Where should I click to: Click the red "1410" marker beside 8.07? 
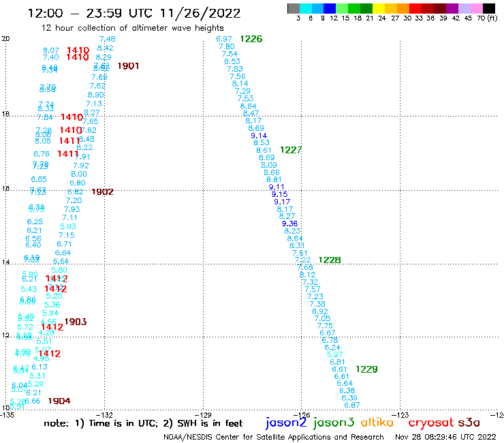(78, 50)
